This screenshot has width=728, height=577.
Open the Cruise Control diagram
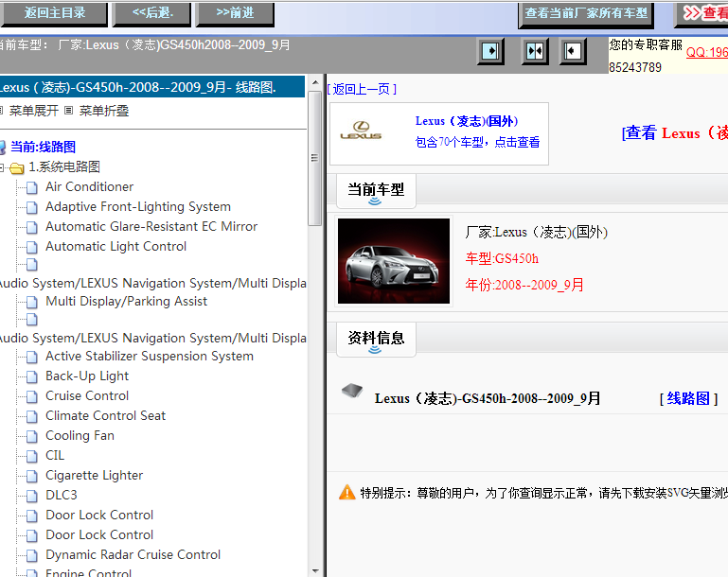coord(87,396)
